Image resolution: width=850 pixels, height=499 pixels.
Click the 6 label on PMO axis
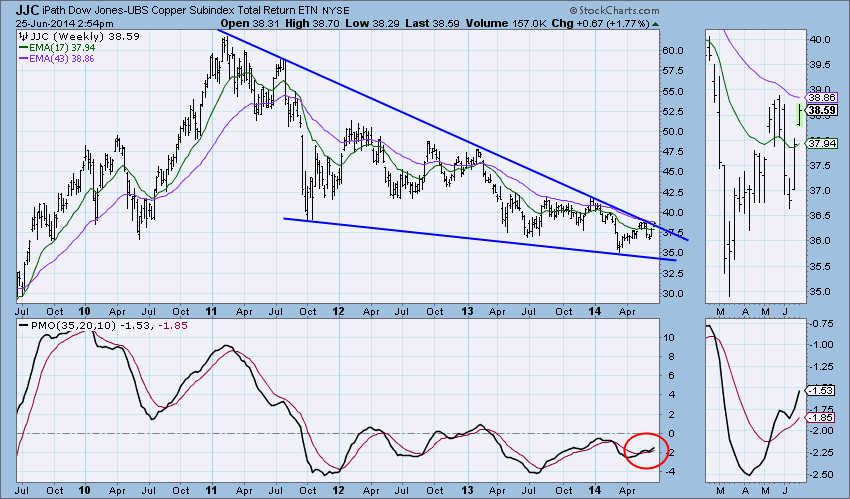tap(671, 375)
